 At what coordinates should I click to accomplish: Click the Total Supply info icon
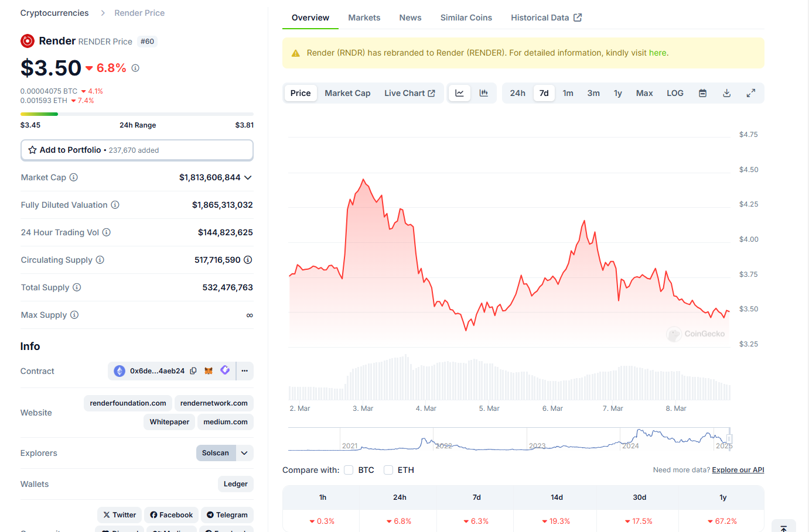[x=77, y=287]
